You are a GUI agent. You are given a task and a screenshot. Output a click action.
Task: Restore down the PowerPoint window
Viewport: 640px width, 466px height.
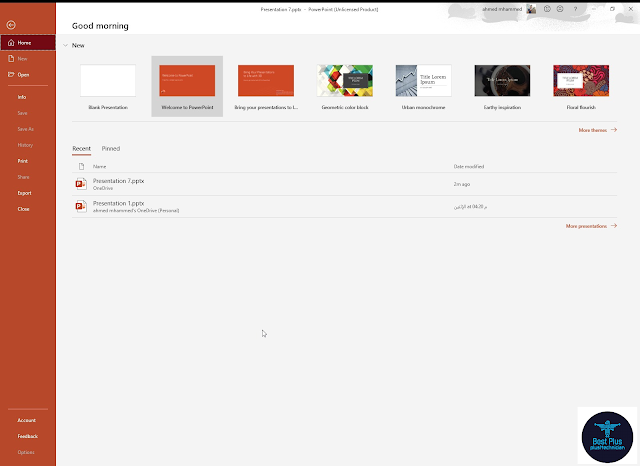(612, 9)
